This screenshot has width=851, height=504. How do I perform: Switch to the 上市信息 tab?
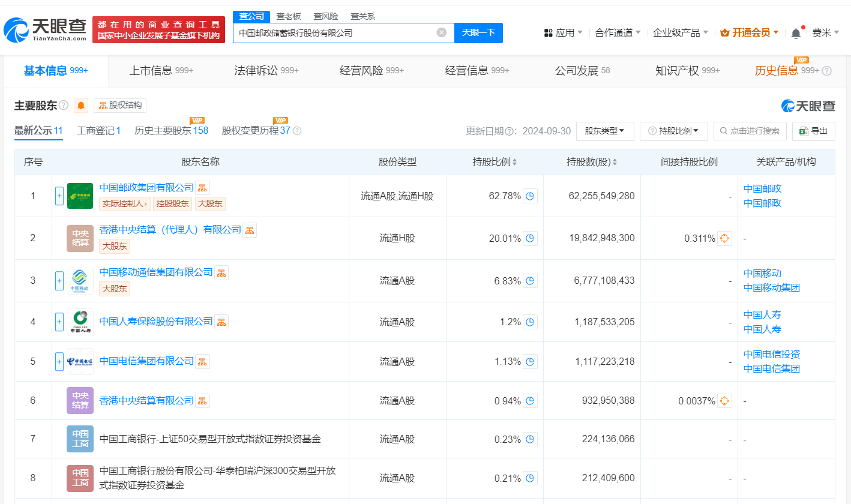(161, 71)
